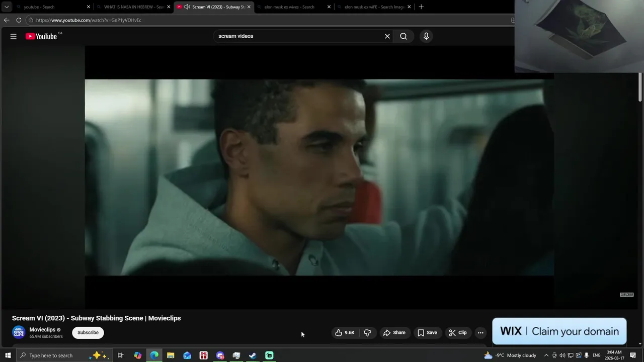The width and height of the screenshot is (644, 362).
Task: Open the Movieclips channel avatar
Action: (x=19, y=333)
